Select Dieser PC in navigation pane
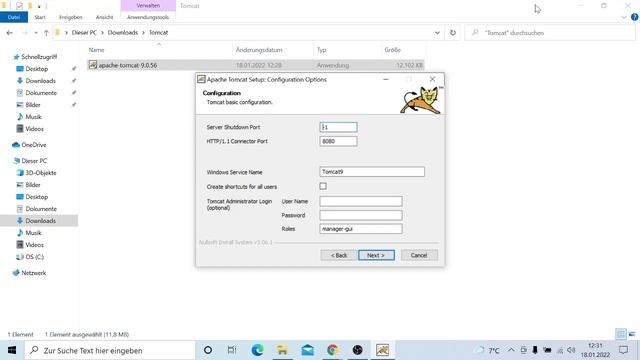640x360 pixels. pos(34,161)
